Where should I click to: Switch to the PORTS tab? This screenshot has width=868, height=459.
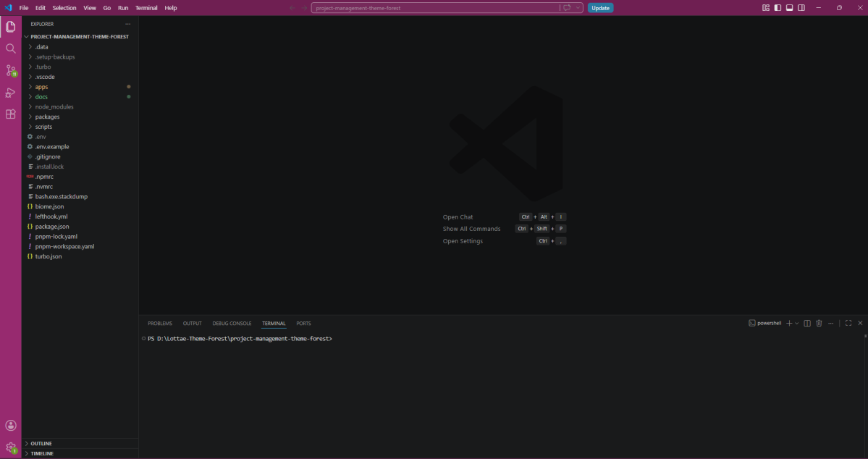pos(303,324)
